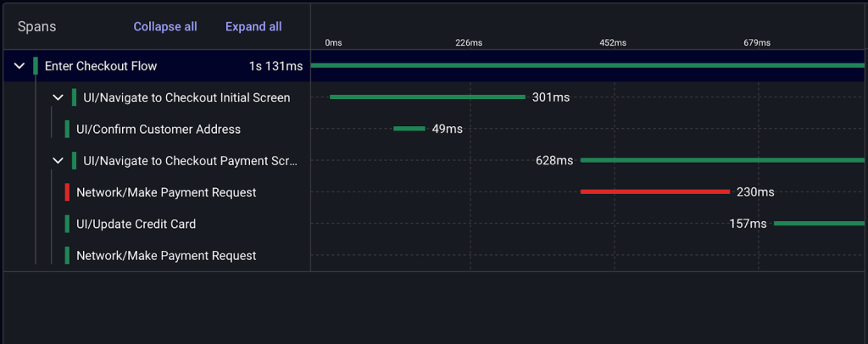Click the Collapse all link
The width and height of the screenshot is (868, 344).
165,26
